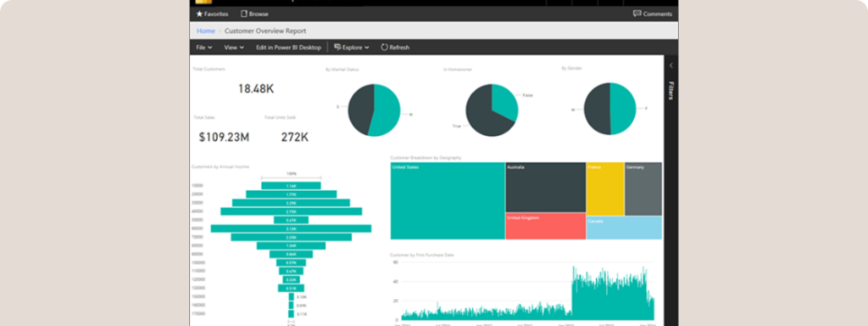Open the Comments pane
This screenshot has width=868, height=326.
(653, 14)
